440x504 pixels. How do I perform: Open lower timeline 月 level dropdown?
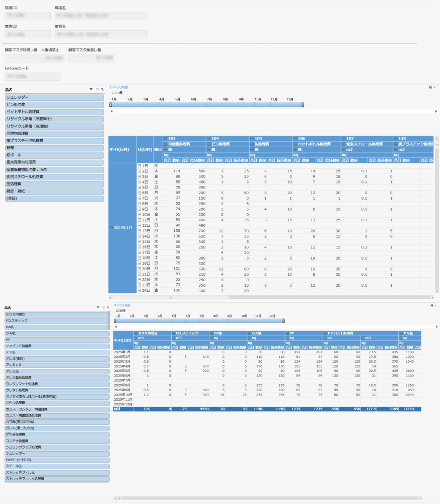[433, 305]
